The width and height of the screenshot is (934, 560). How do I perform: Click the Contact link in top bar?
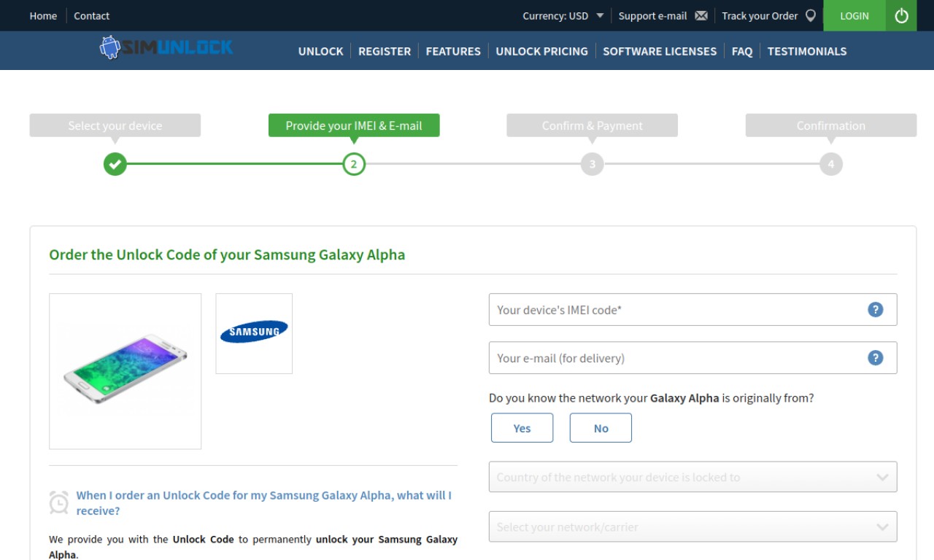point(91,15)
